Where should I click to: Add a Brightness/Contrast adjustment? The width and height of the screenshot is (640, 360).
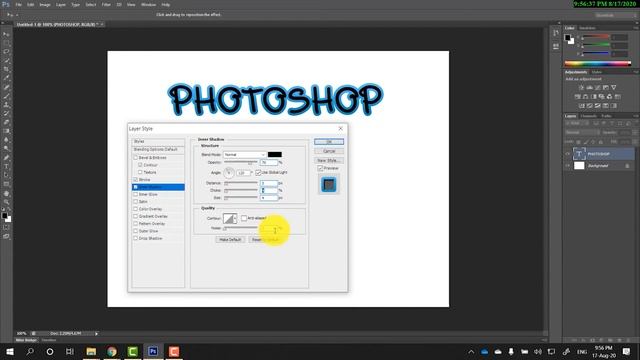[581, 87]
